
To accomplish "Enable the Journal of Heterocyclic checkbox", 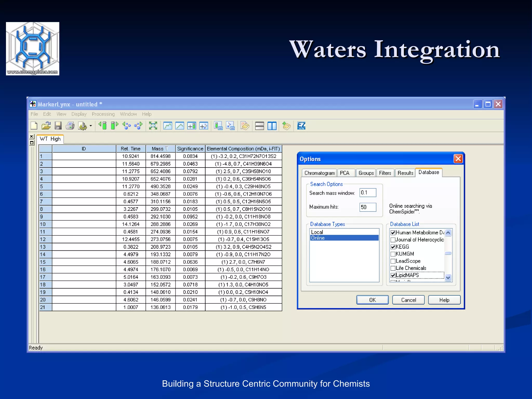I will [393, 240].
